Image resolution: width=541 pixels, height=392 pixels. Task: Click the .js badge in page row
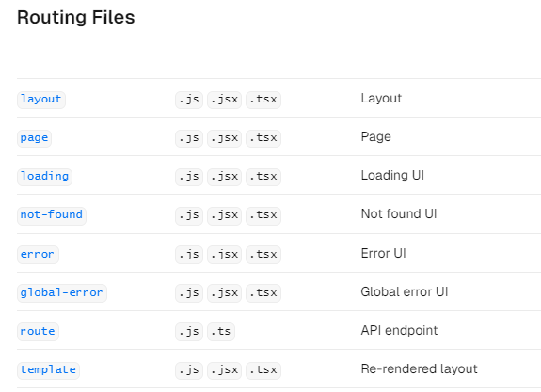point(189,138)
